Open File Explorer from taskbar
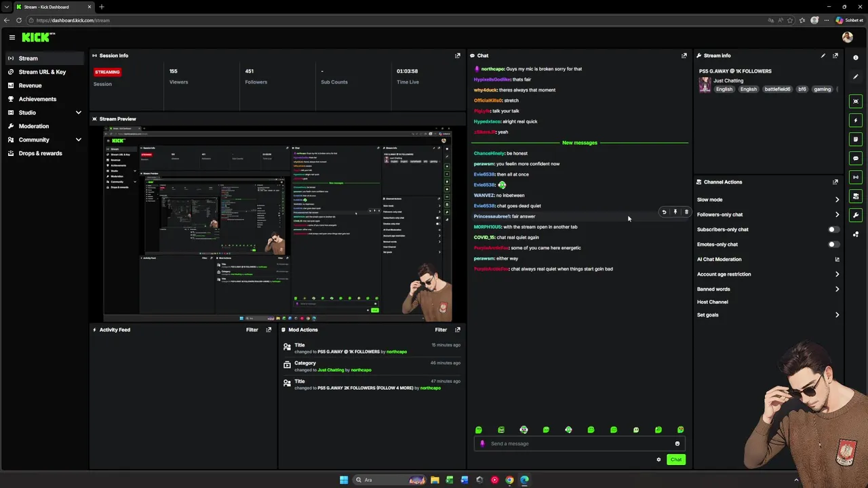Image resolution: width=868 pixels, height=488 pixels. coord(435,480)
